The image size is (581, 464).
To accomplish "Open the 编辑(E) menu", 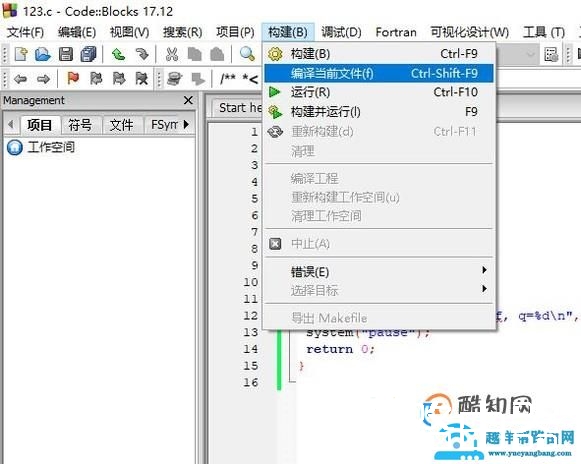I will [x=77, y=32].
